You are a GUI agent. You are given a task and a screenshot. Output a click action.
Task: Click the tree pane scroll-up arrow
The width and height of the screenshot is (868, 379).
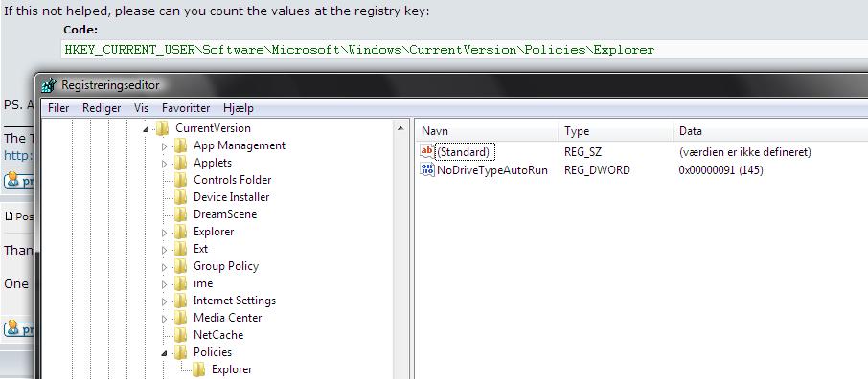400,129
